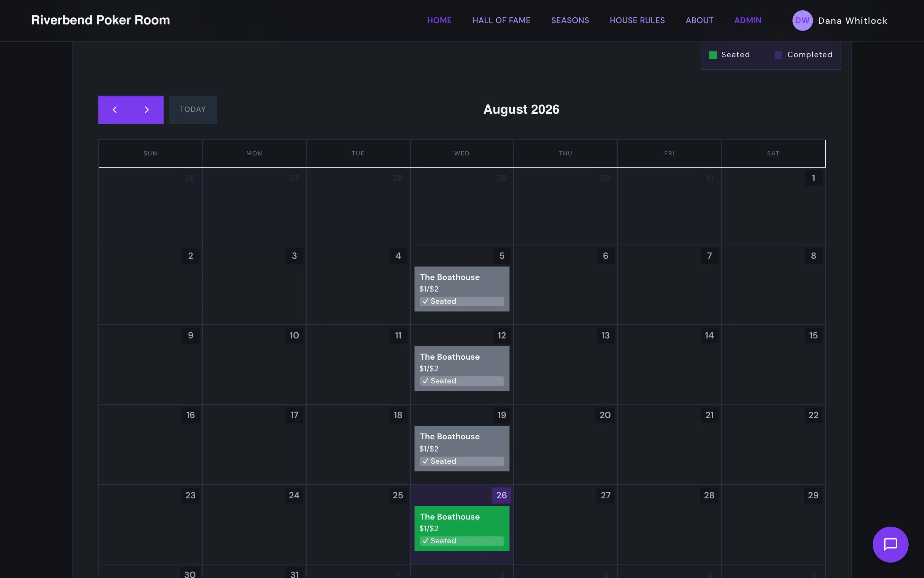Select day 13 in the calendar
924x578 pixels.
point(605,336)
